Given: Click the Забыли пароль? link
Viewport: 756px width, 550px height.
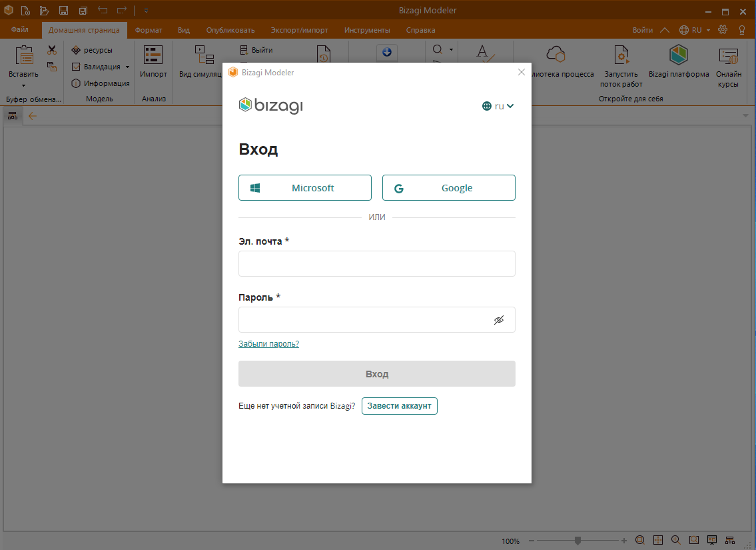Looking at the screenshot, I should coord(268,344).
